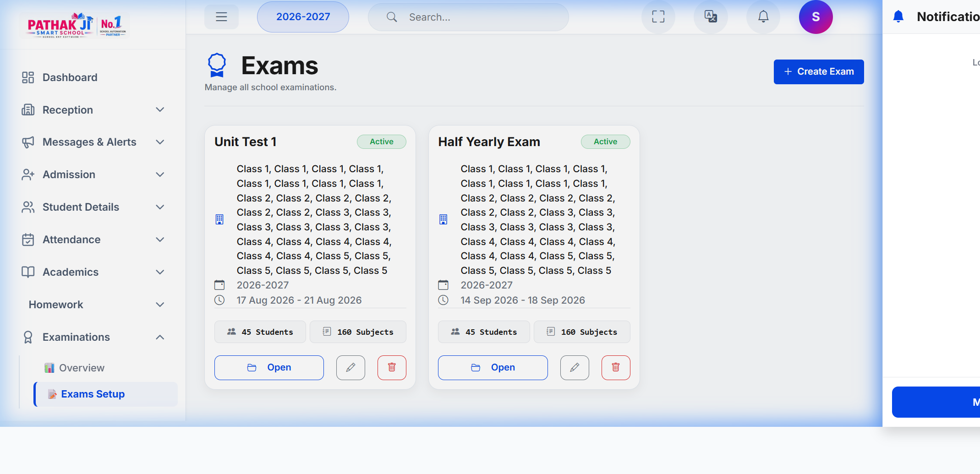Viewport: 980px width, 474px height.
Task: Delete Half Yearly Exam with trash icon
Action: 616,368
